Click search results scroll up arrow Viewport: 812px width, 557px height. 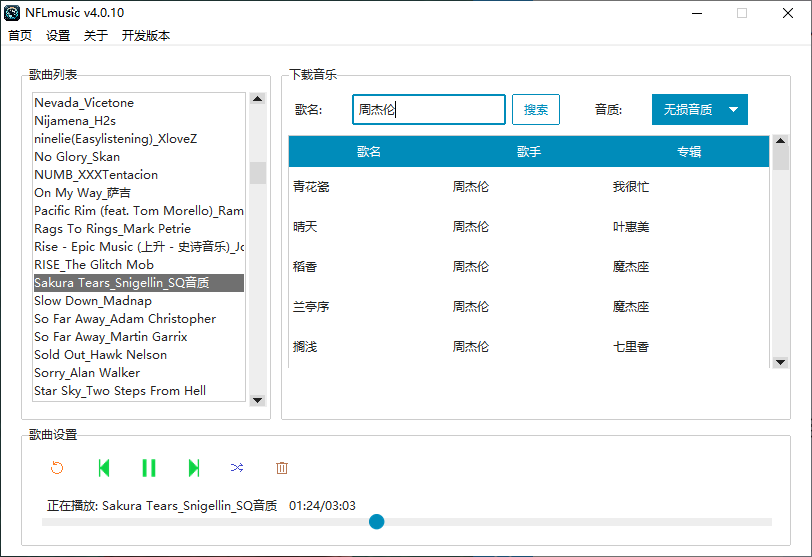coord(780,141)
